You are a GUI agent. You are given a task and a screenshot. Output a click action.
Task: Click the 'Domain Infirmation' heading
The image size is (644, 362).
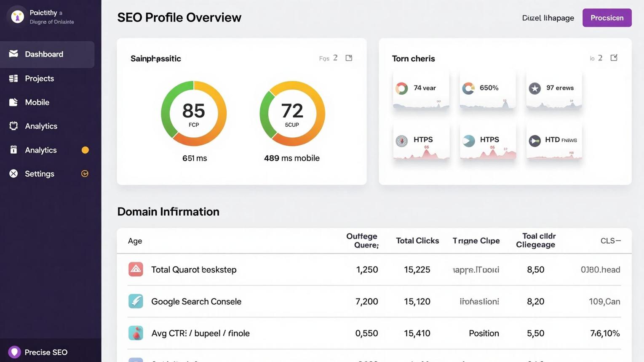click(168, 211)
